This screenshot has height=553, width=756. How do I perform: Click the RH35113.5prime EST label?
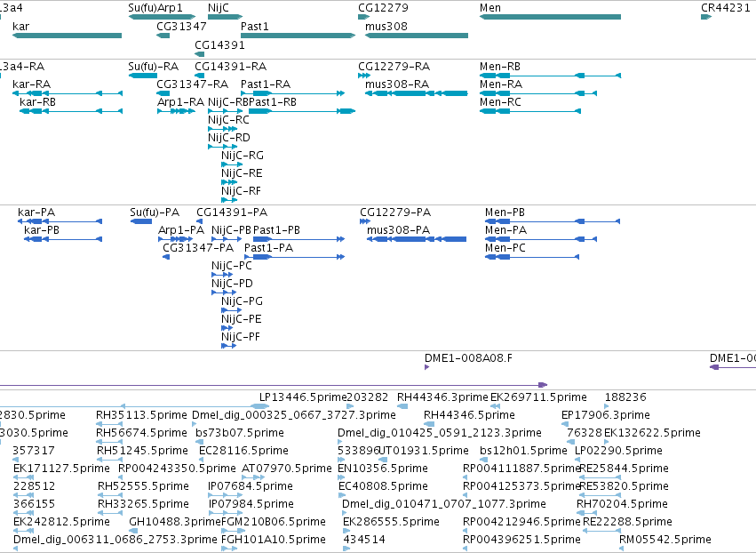pos(141,415)
